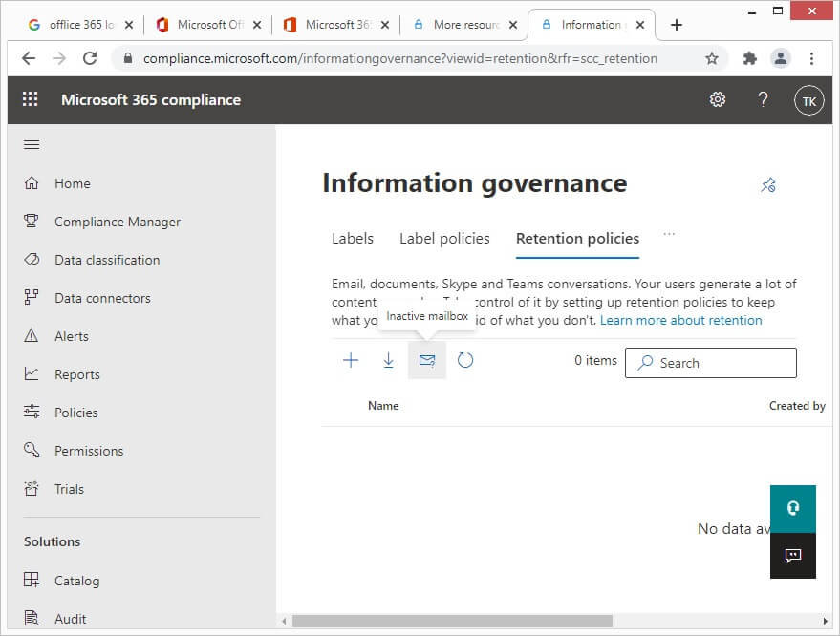
Task: Open Chrome extensions puzzle icon
Action: [749, 58]
